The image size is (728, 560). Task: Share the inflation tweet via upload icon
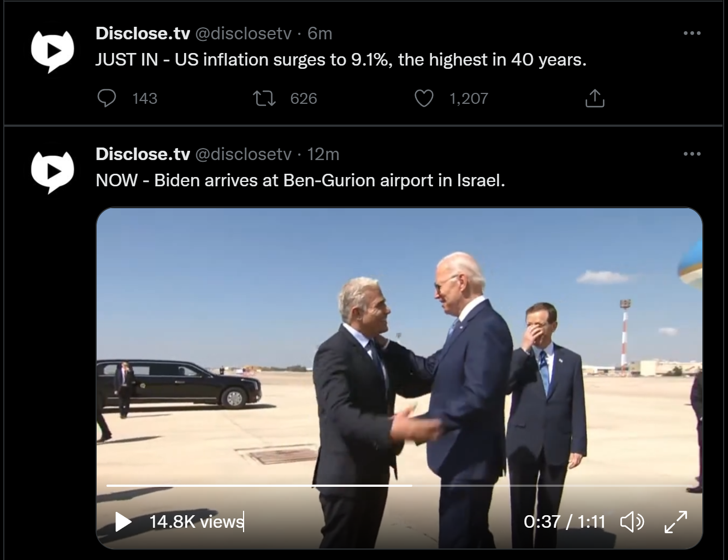click(595, 98)
